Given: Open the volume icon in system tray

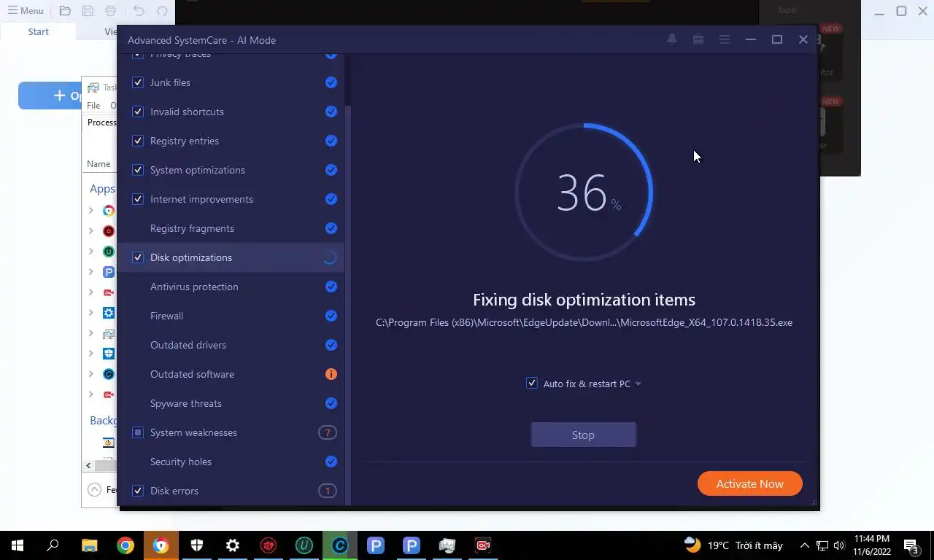Looking at the screenshot, I should [838, 545].
